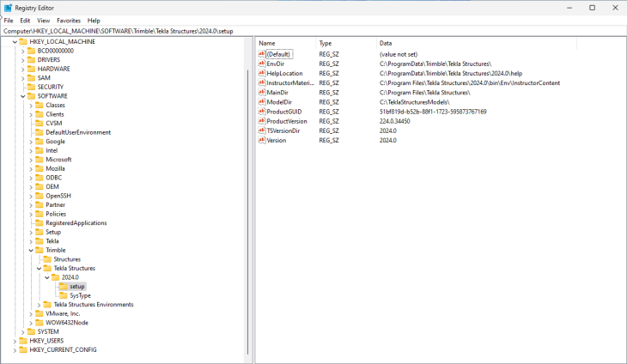The height and width of the screenshot is (364, 627).
Task: Click the string icon beside ProductVersion
Action: coord(261,121)
